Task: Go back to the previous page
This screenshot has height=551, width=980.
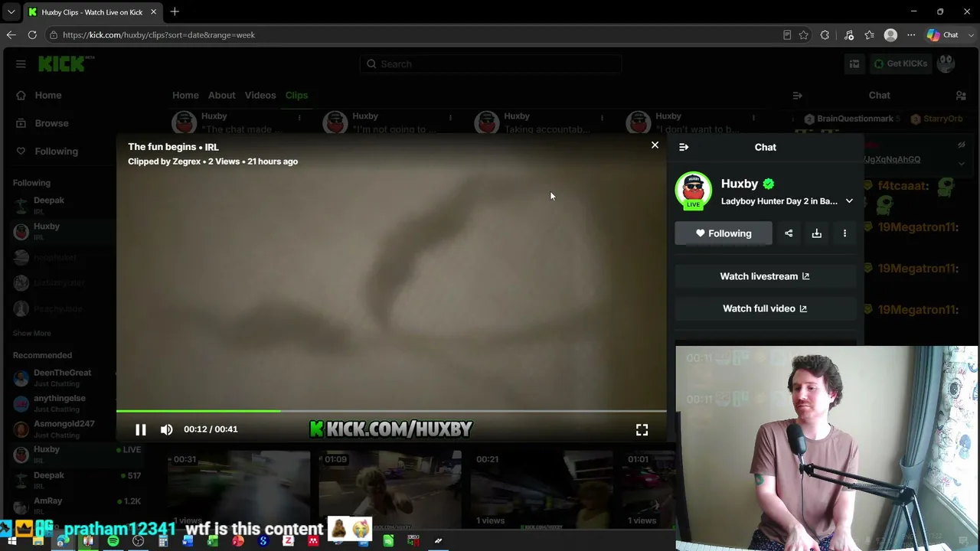Action: [11, 35]
